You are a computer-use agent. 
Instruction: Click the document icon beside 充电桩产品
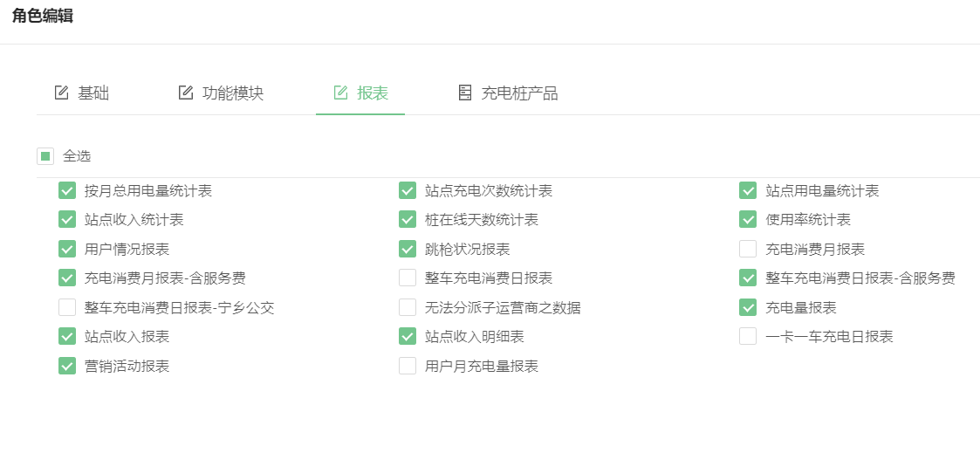click(x=465, y=93)
